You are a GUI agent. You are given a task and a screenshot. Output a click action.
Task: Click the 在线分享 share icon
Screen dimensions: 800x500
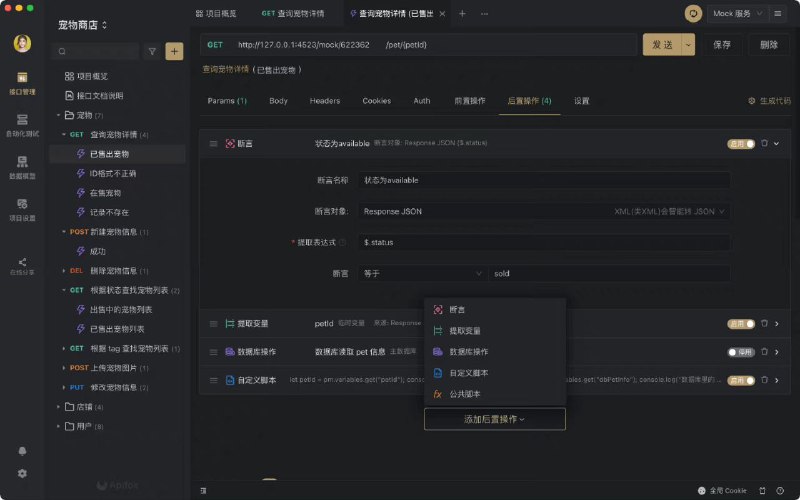tap(22, 264)
